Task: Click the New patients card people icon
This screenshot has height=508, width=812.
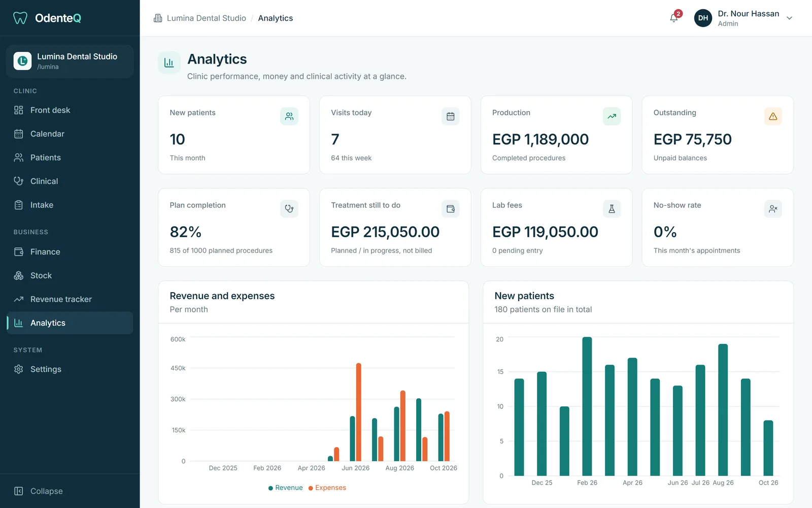Action: (289, 116)
